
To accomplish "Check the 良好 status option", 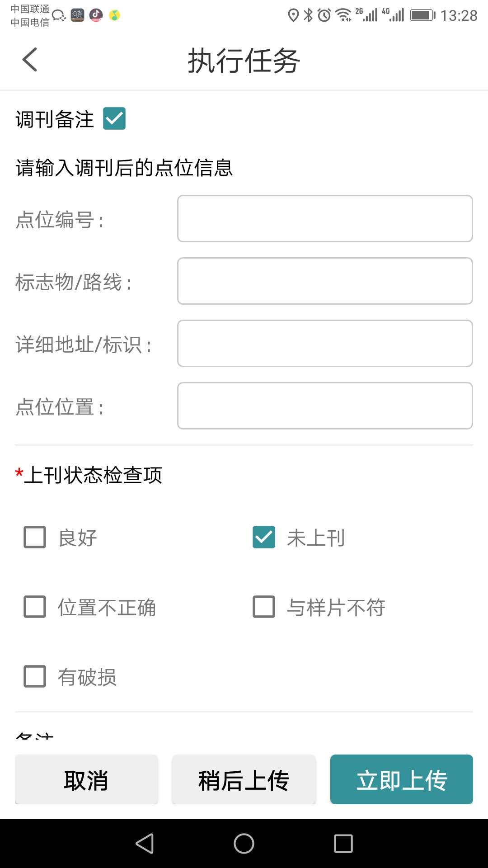I will coord(35,537).
